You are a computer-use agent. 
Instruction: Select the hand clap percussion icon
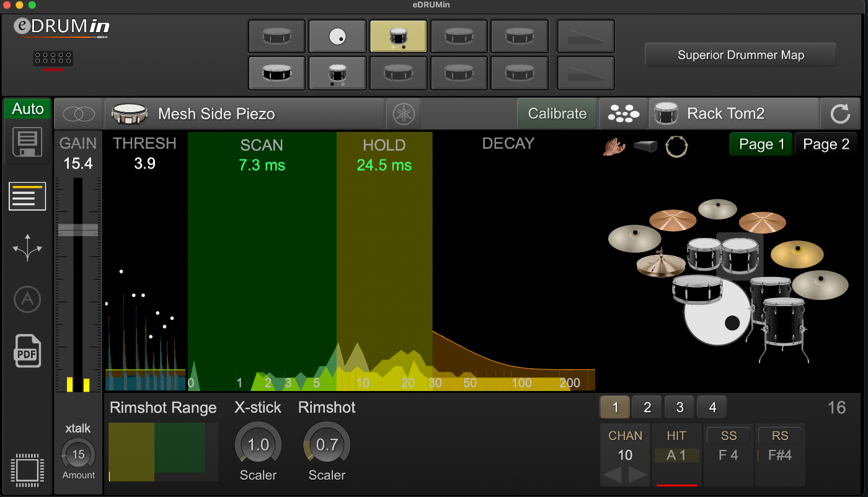(614, 147)
